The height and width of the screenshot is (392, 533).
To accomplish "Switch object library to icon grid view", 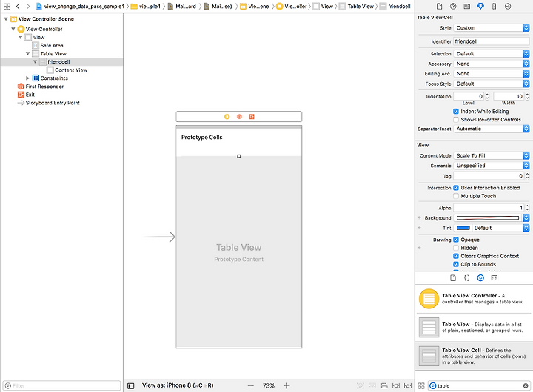I will coord(421,385).
